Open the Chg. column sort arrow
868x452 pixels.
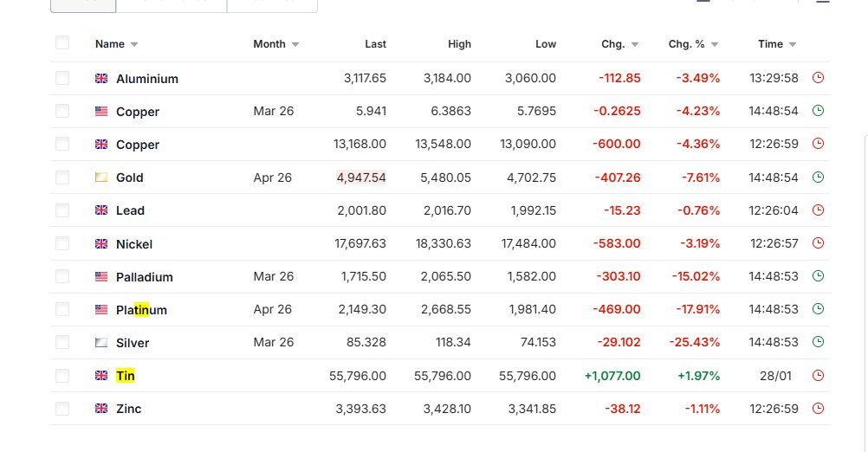point(635,45)
